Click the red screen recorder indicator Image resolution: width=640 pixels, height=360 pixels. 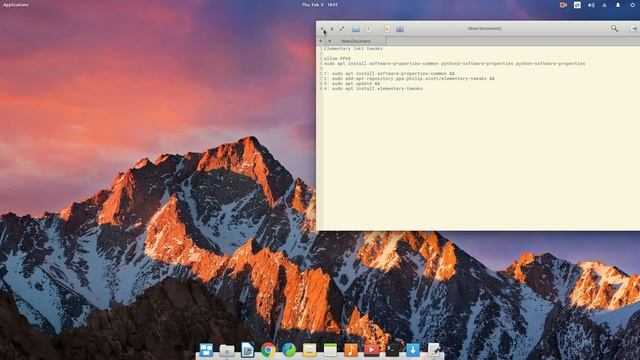click(x=563, y=5)
